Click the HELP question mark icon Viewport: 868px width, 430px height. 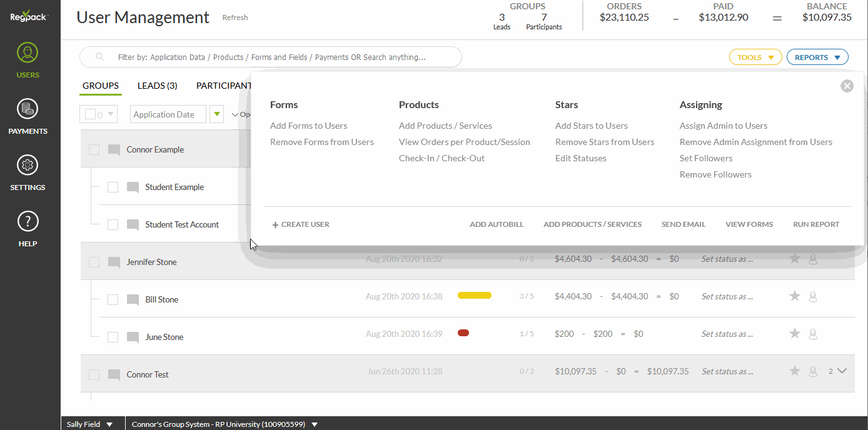[x=28, y=222]
